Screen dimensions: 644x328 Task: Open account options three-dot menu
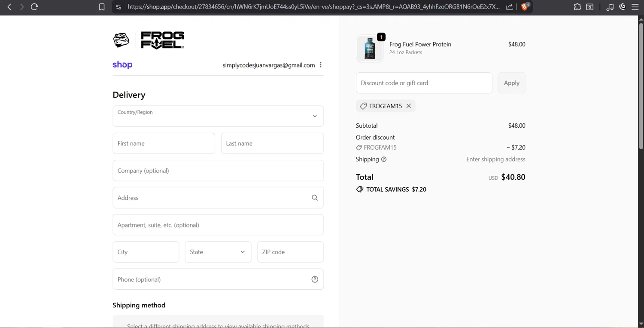[x=321, y=65]
